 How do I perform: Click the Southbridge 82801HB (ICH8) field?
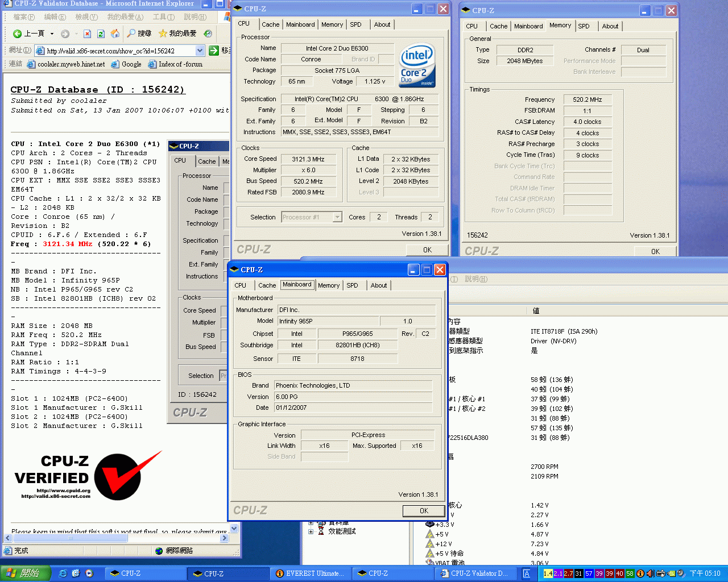click(x=358, y=345)
